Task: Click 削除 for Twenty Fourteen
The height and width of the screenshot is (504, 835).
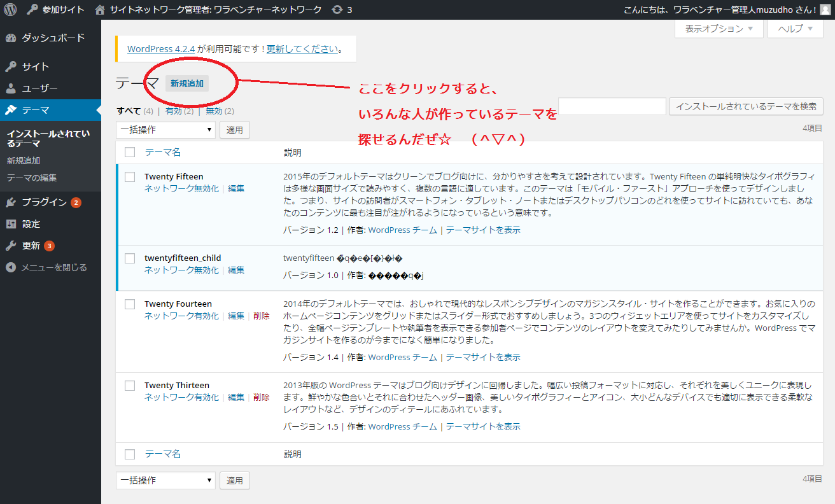Action: point(262,316)
